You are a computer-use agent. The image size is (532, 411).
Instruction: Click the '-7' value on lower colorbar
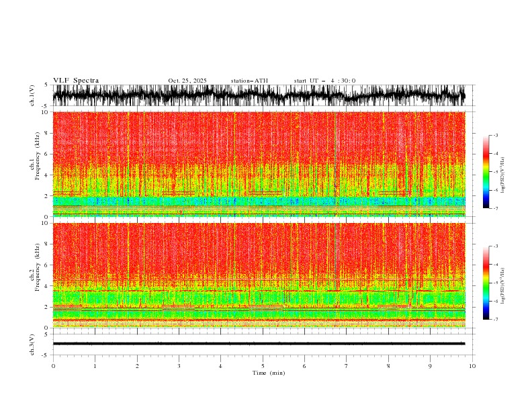(x=495, y=319)
